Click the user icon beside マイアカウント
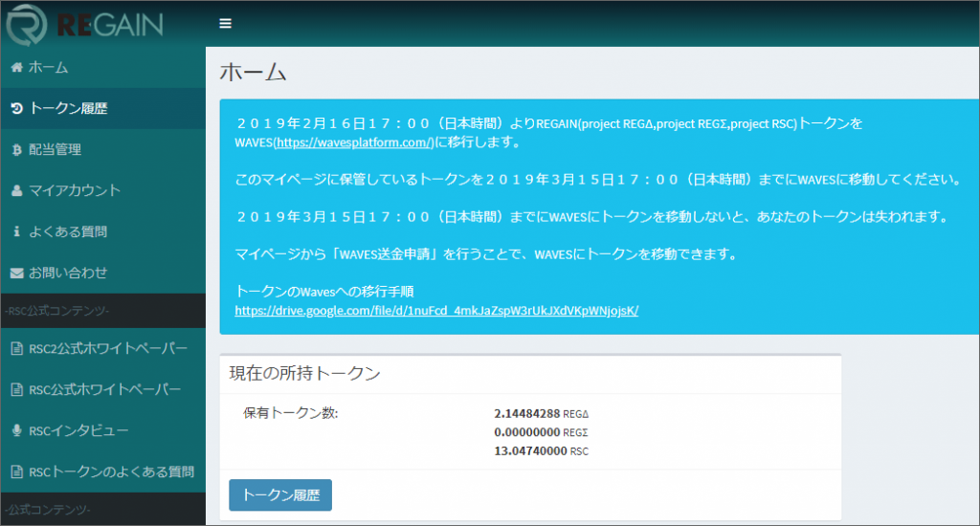980x526 pixels. (17, 190)
